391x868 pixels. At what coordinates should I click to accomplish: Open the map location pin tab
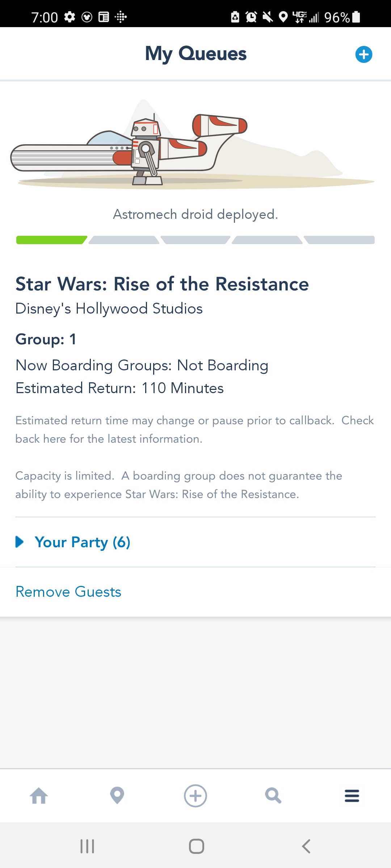[117, 796]
